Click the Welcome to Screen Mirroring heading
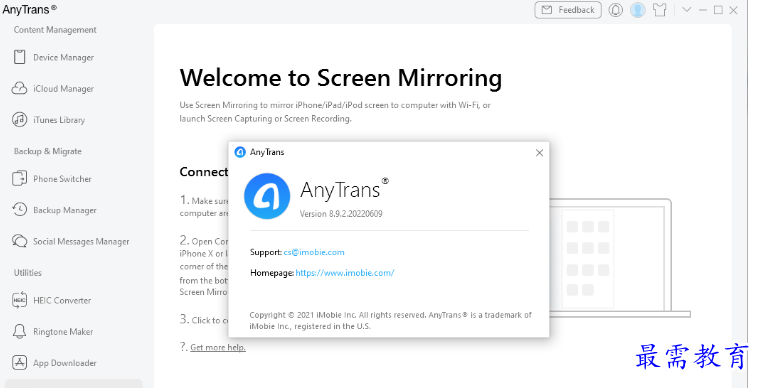The width and height of the screenshot is (757, 388). point(341,78)
